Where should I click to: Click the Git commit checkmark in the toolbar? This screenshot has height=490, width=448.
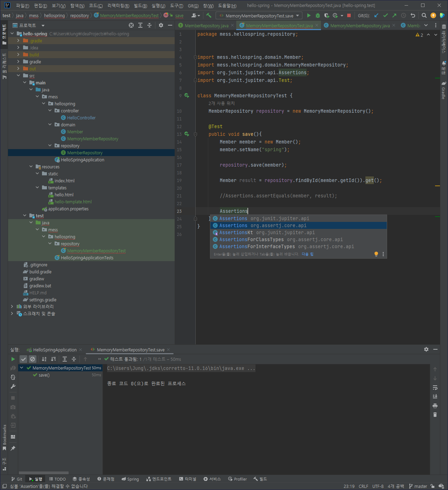[385, 15]
